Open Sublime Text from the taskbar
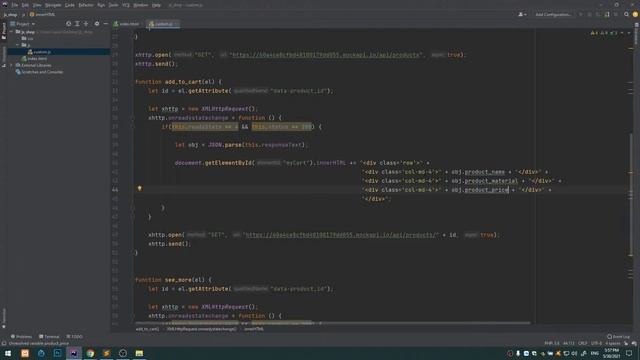This screenshot has width=640, height=360. point(107,353)
